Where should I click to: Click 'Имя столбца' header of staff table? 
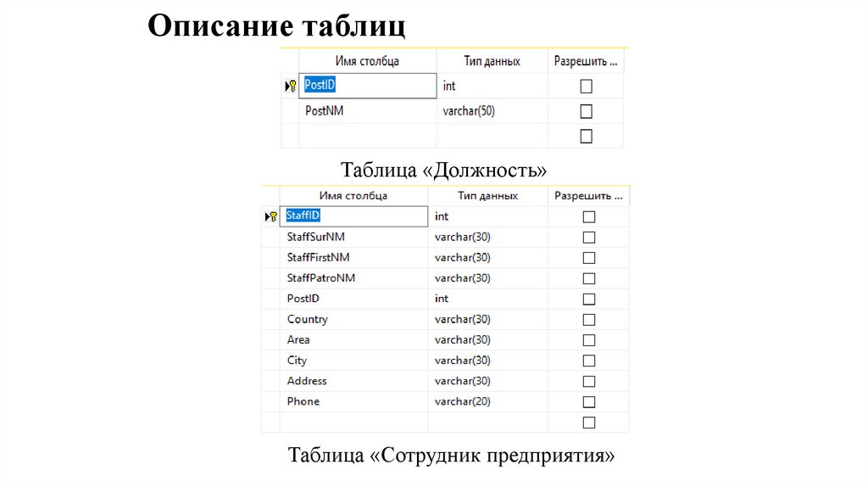[x=353, y=196]
